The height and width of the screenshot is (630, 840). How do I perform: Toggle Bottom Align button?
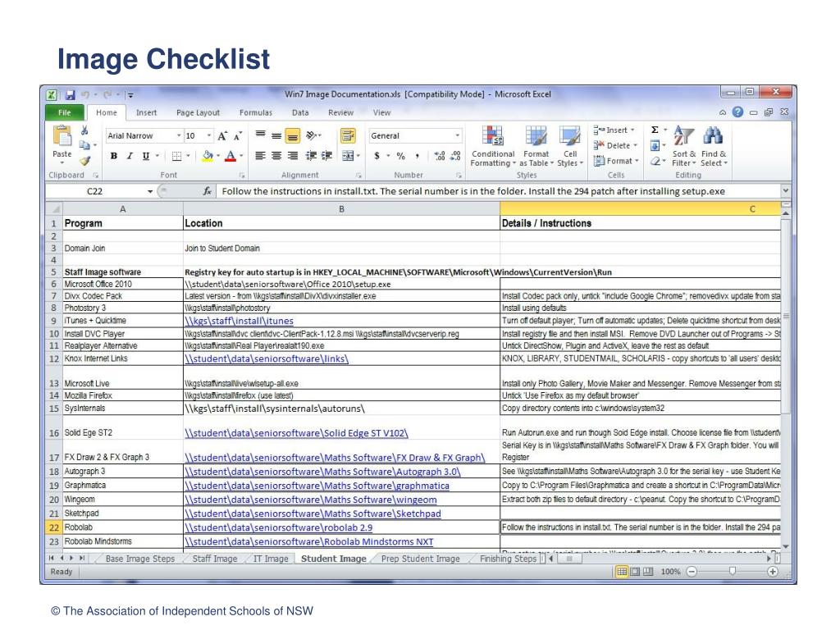click(x=293, y=136)
